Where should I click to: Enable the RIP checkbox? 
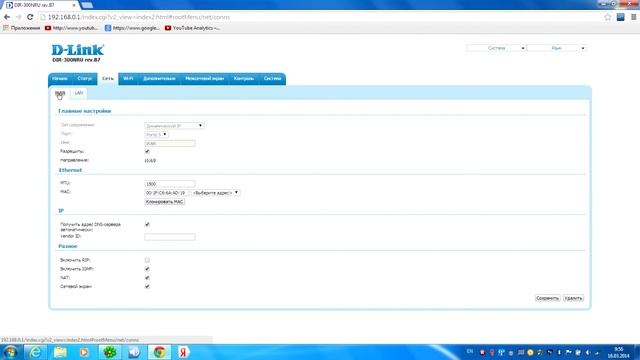(147, 260)
